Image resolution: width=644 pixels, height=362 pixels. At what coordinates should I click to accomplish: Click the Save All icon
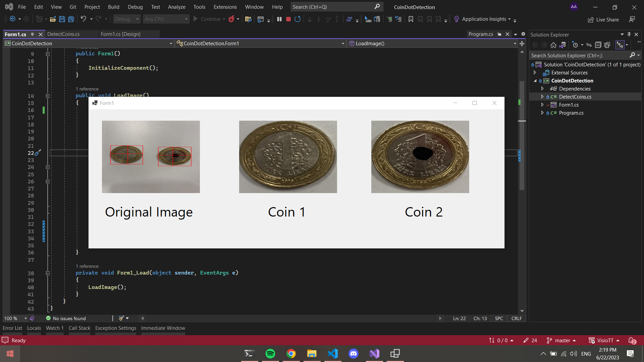pos(71,19)
